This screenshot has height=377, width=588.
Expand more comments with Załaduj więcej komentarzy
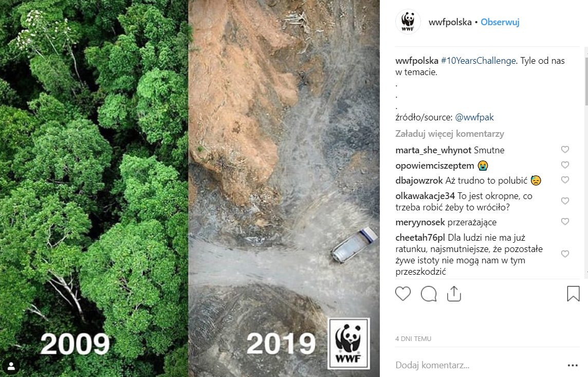tap(450, 134)
